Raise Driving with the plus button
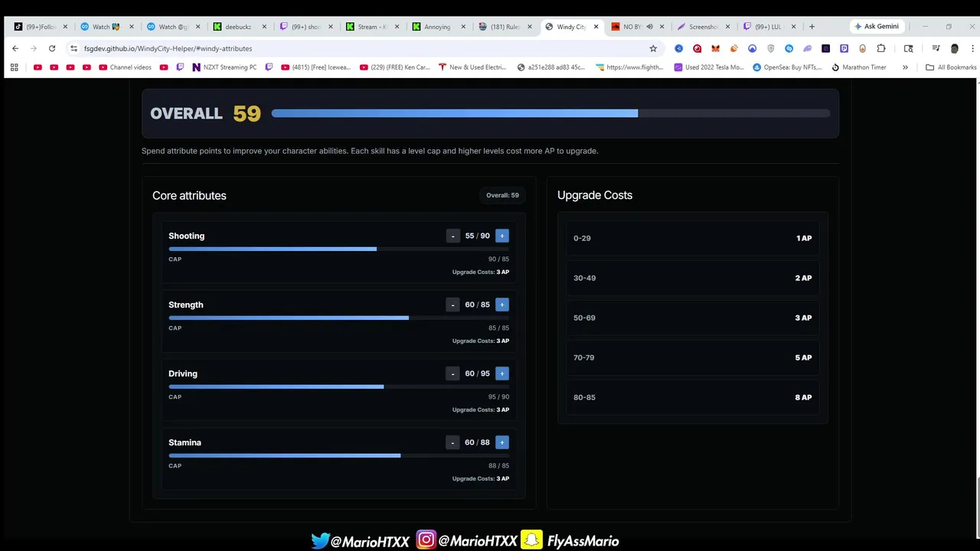 (501, 373)
